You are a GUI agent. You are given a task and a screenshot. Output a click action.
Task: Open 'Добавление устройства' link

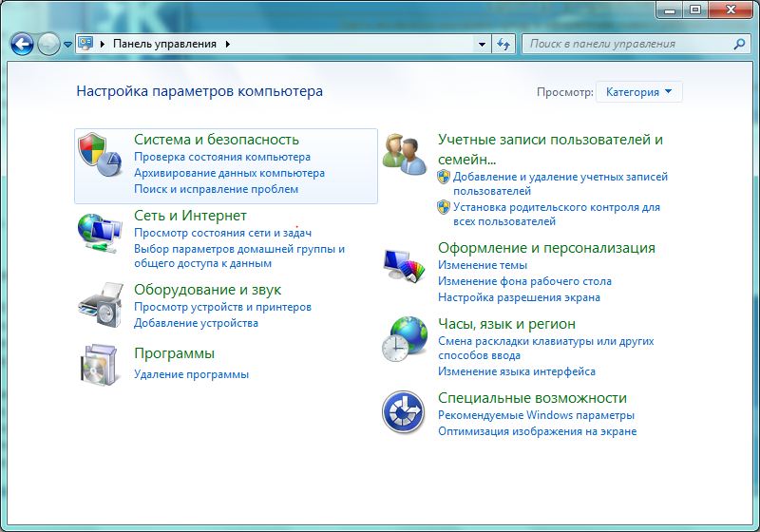point(196,323)
